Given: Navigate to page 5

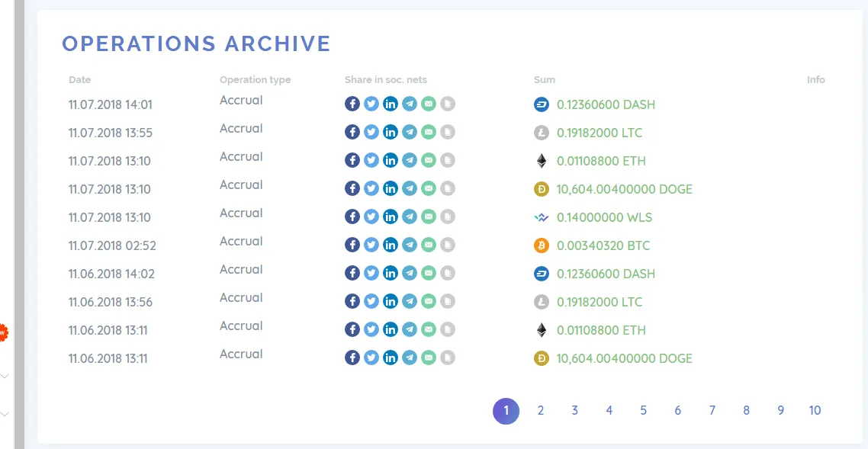Looking at the screenshot, I should click(x=643, y=411).
